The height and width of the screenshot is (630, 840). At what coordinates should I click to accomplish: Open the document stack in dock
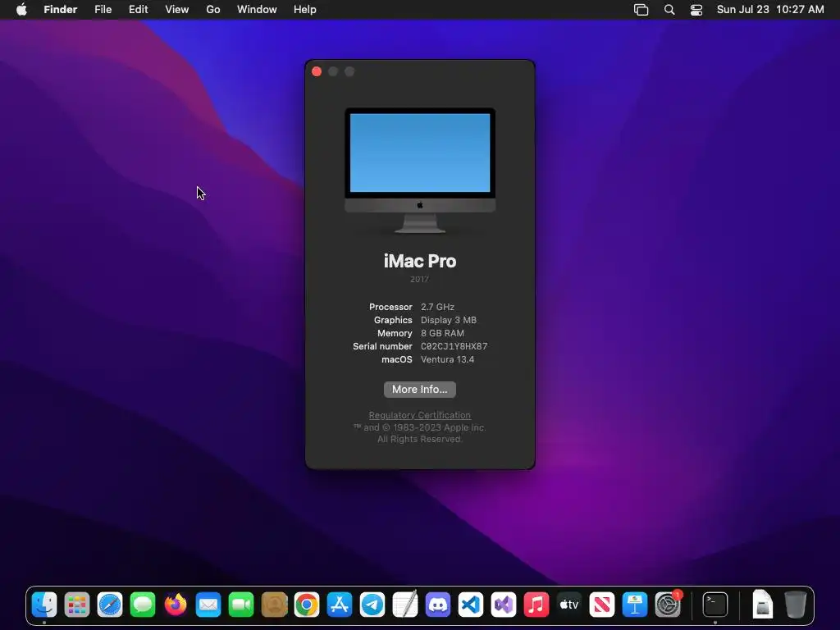pyautogui.click(x=762, y=605)
